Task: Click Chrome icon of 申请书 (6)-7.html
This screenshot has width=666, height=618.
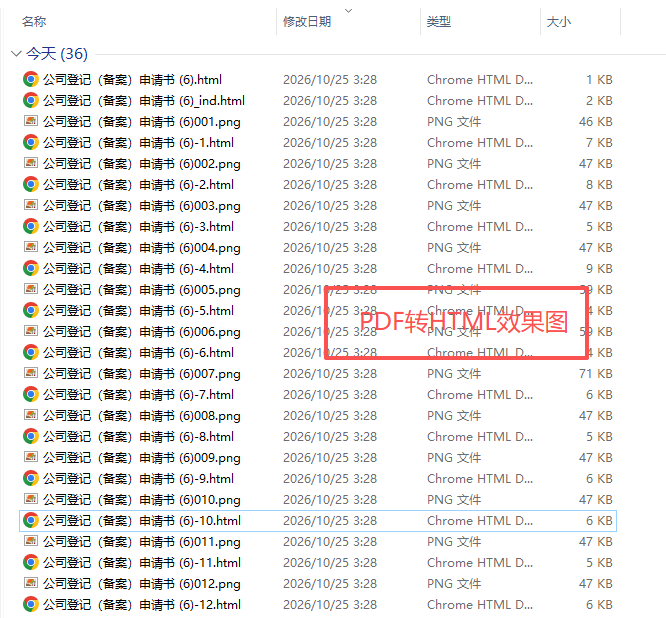Action: pos(31,395)
